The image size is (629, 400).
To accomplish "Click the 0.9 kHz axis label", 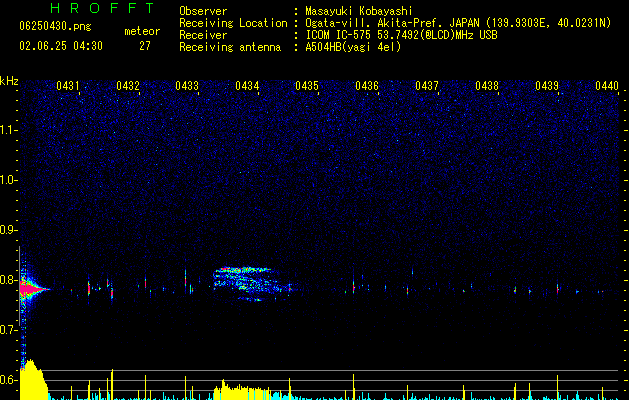I will [x=9, y=230].
